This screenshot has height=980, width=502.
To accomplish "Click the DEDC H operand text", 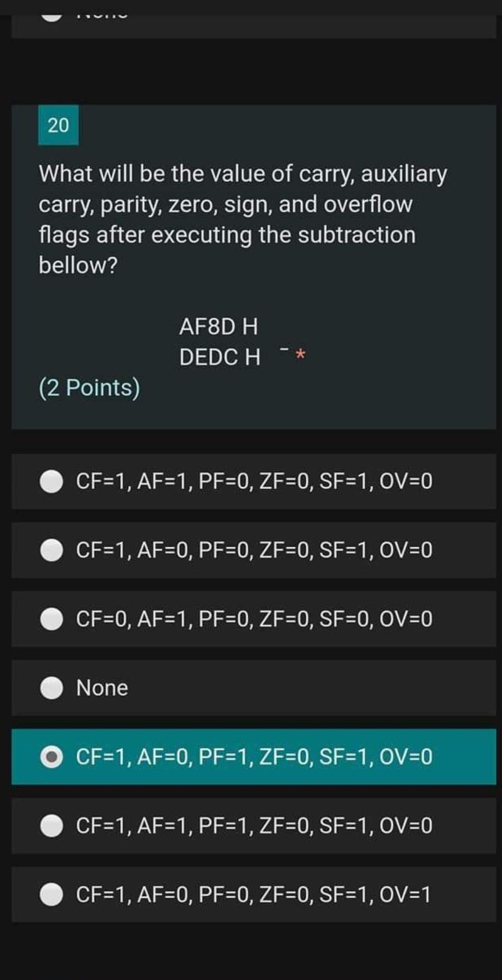I will click(x=220, y=357).
